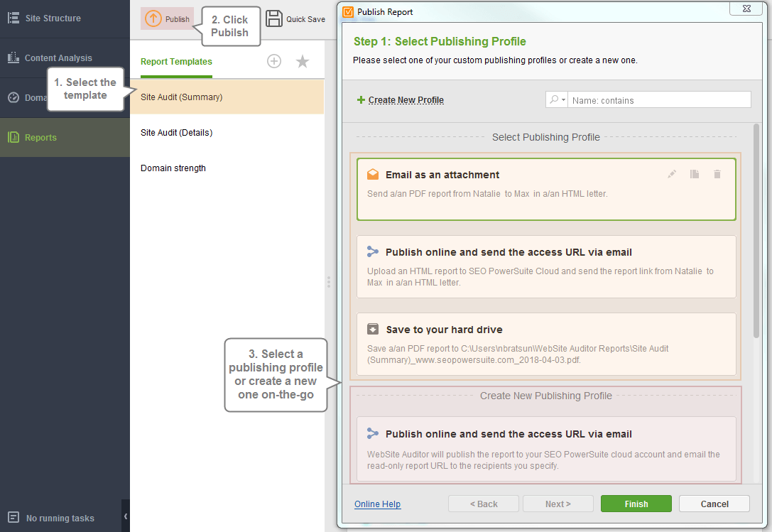772x532 pixels.
Task: Click the Site Structure sidebar icon
Action: tap(13, 18)
